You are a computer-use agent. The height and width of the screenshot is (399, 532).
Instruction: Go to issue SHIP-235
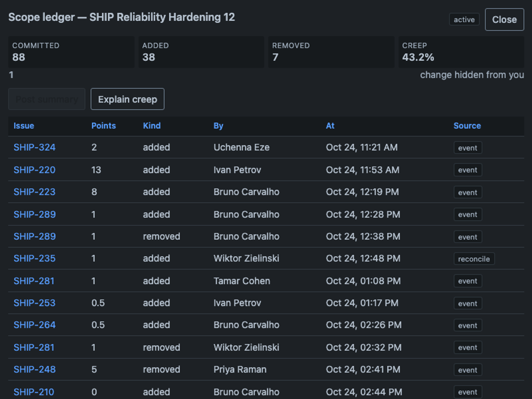[x=35, y=258]
